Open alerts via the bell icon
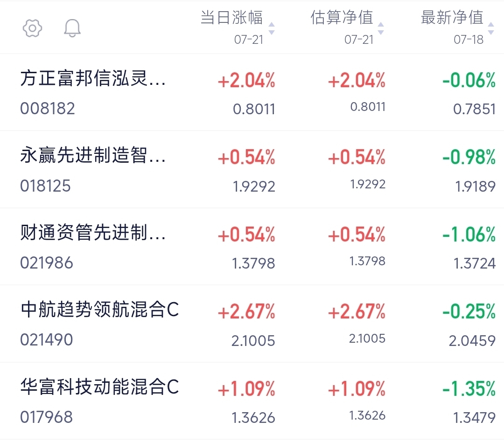 (72, 28)
